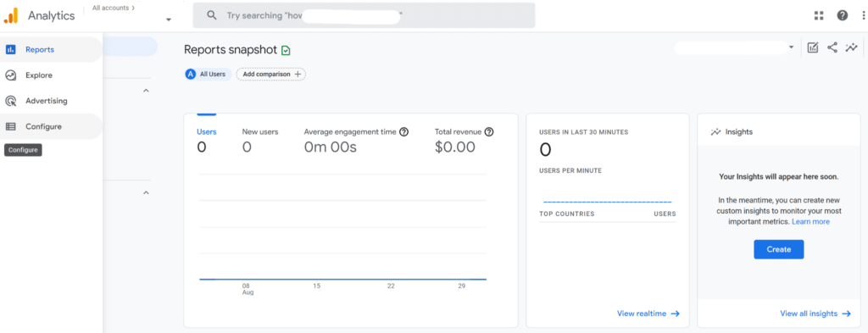868x333 pixels.
Task: Click the All accounts breadcrumb
Action: (x=114, y=8)
